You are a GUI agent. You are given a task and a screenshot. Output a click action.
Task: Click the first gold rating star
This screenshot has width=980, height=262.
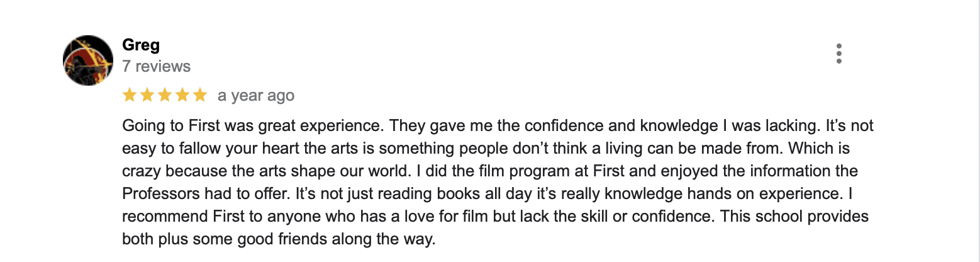(130, 95)
